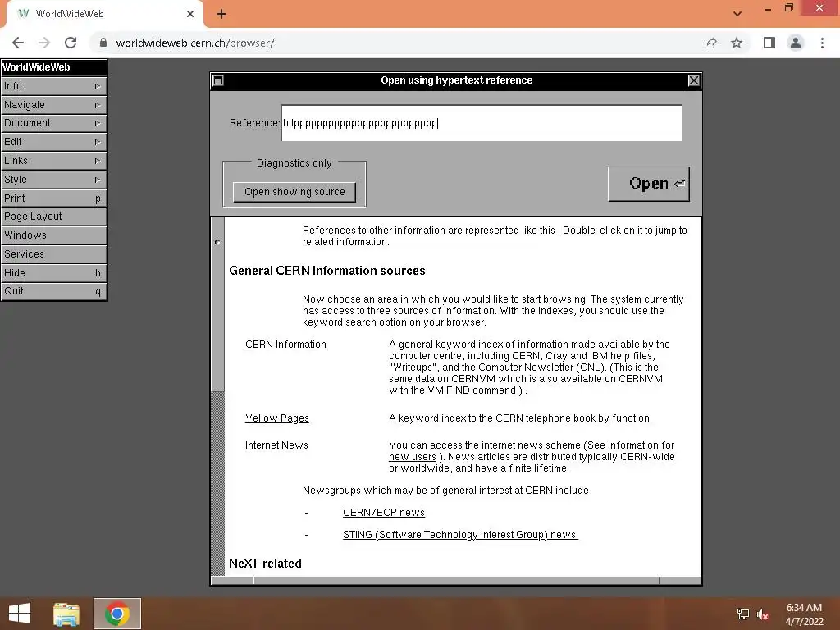The height and width of the screenshot is (630, 840).
Task: Select Page Layout menu item
Action: (53, 217)
